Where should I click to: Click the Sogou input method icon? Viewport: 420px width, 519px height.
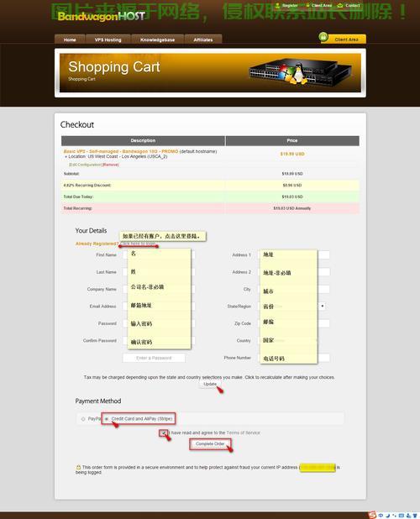tap(373, 515)
